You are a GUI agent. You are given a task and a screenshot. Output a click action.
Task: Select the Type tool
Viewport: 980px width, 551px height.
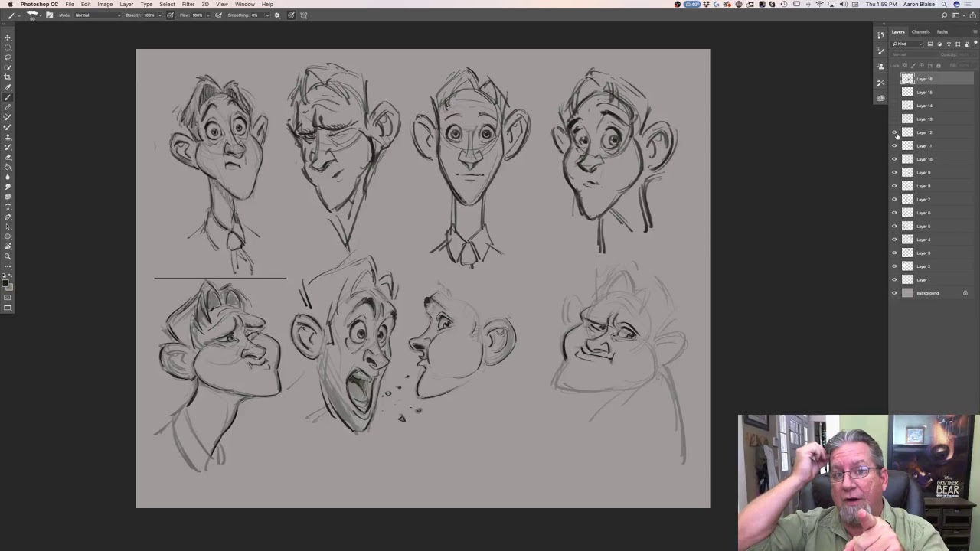(x=8, y=206)
